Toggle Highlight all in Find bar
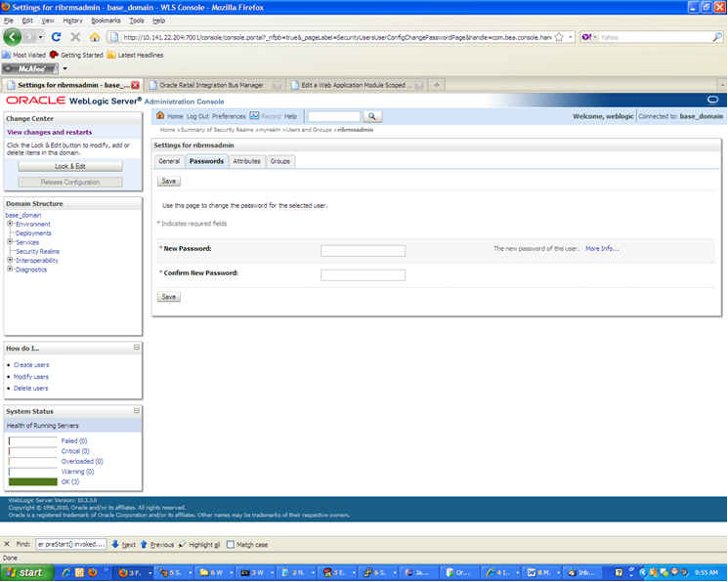This screenshot has height=582, width=728. (x=199, y=545)
